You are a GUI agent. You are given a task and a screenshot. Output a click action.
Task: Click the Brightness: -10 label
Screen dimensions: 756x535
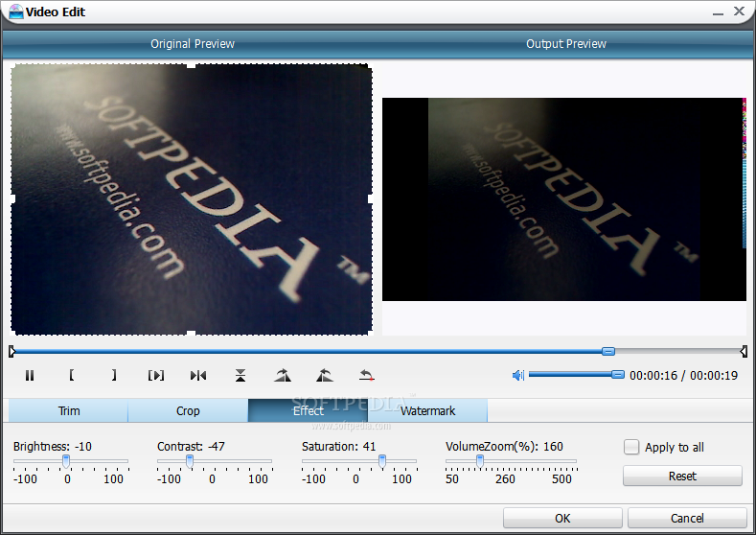[53, 446]
